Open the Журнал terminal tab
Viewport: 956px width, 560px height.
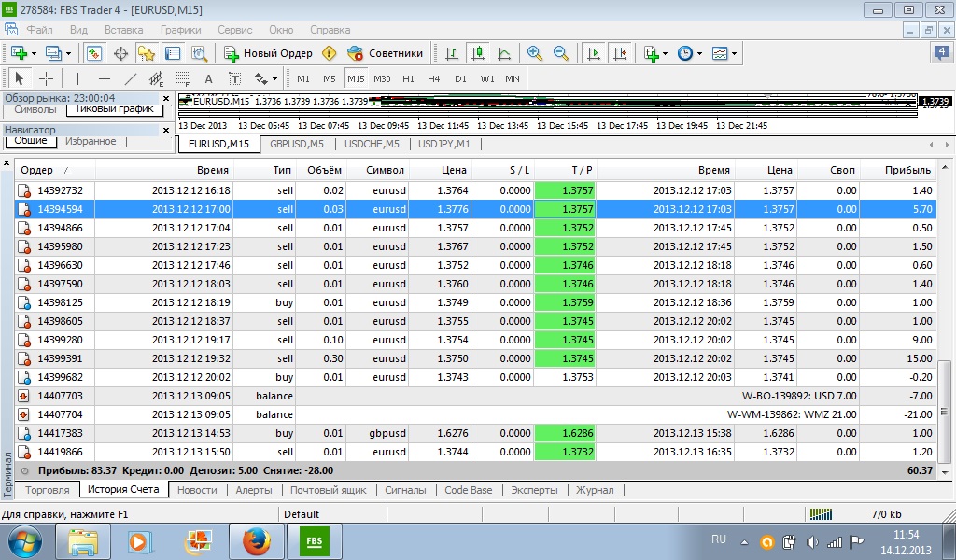coord(595,490)
